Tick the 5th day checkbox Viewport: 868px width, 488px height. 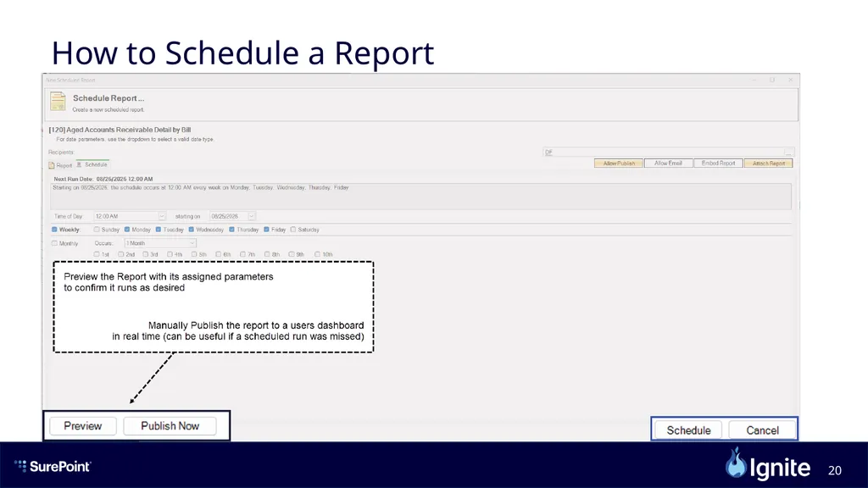click(194, 254)
